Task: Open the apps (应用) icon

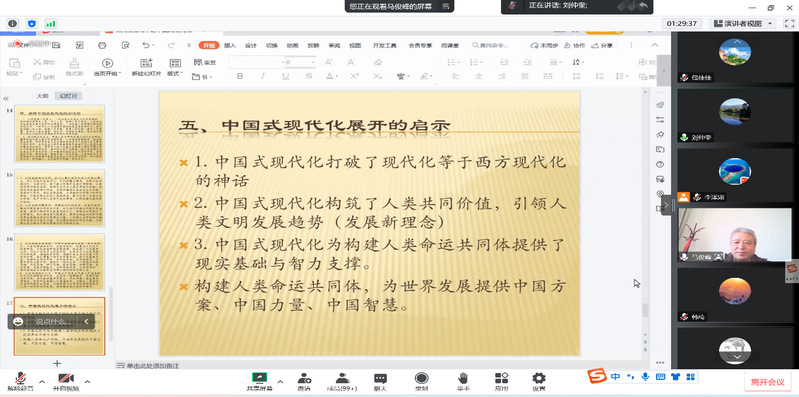Action: point(501,381)
